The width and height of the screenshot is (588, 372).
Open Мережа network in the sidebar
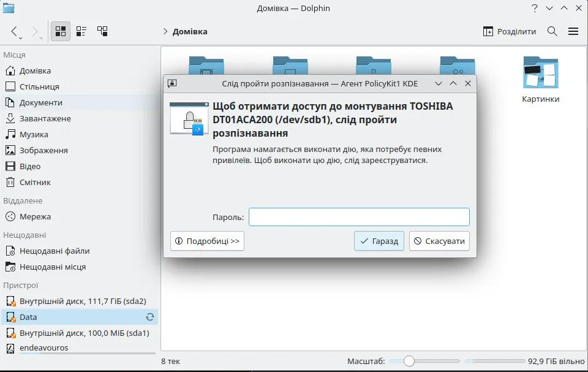pyautogui.click(x=80, y=216)
